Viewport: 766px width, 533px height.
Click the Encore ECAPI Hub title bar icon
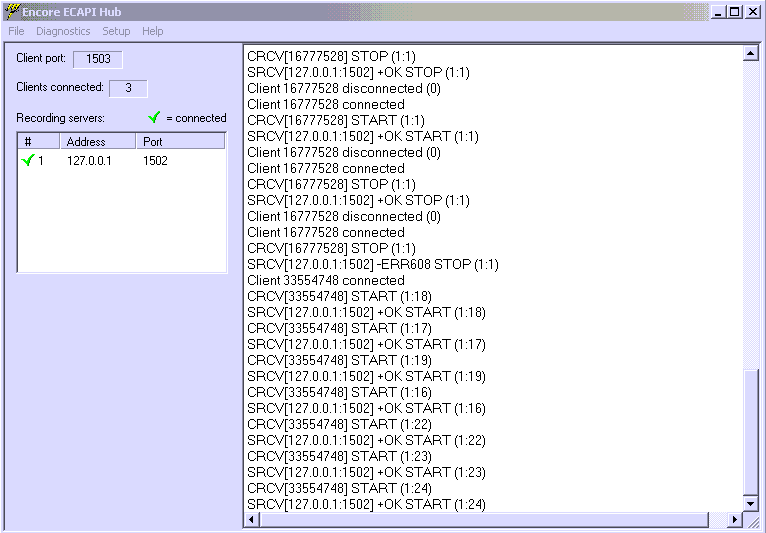pyautogui.click(x=12, y=12)
